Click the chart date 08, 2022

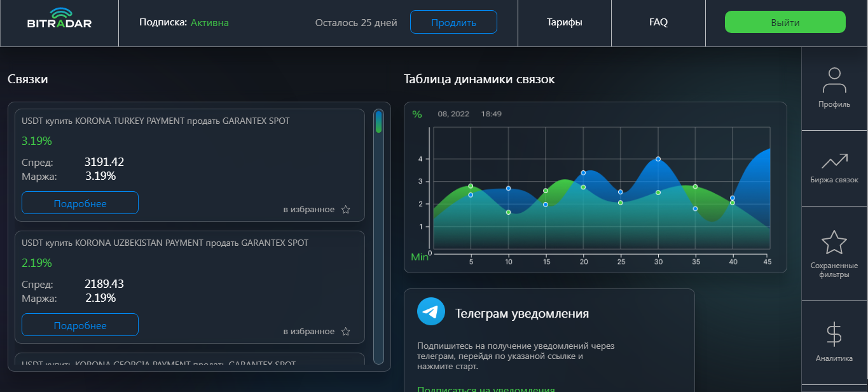(x=453, y=114)
